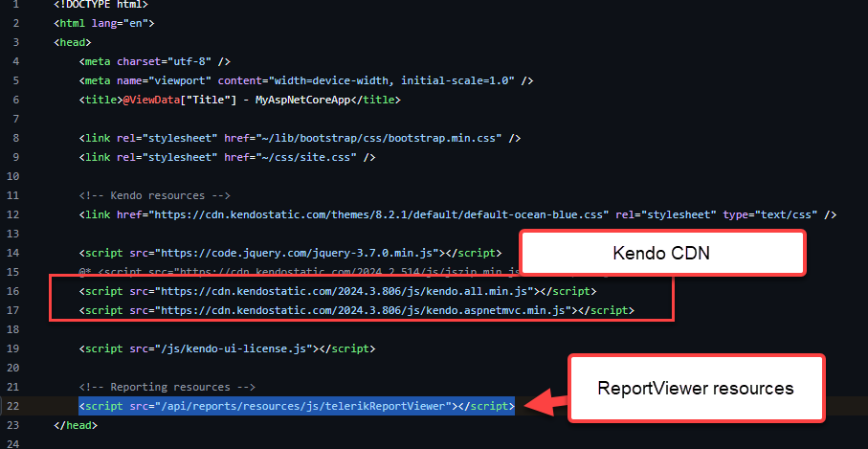Click line number 9 in the gutter
The image size is (868, 449).
(x=16, y=157)
